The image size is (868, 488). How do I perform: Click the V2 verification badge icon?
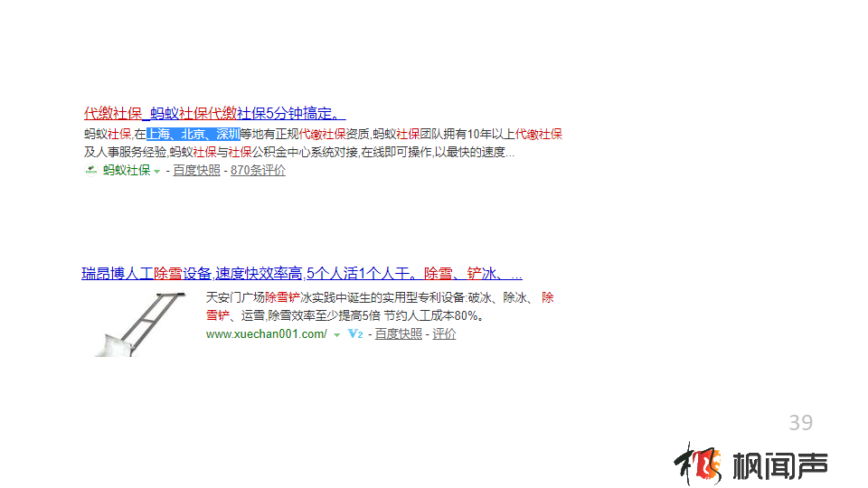pyautogui.click(x=355, y=333)
